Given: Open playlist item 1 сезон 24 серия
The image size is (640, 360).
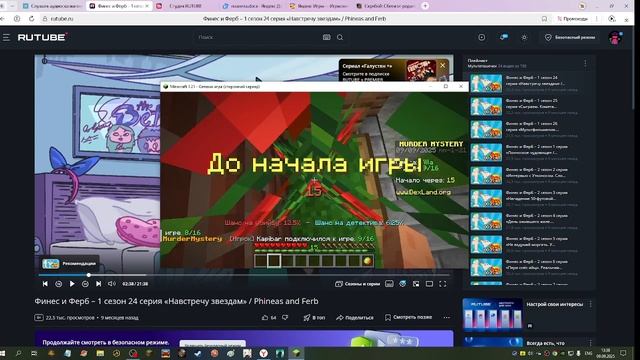Looking at the screenshot, I should [527, 83].
